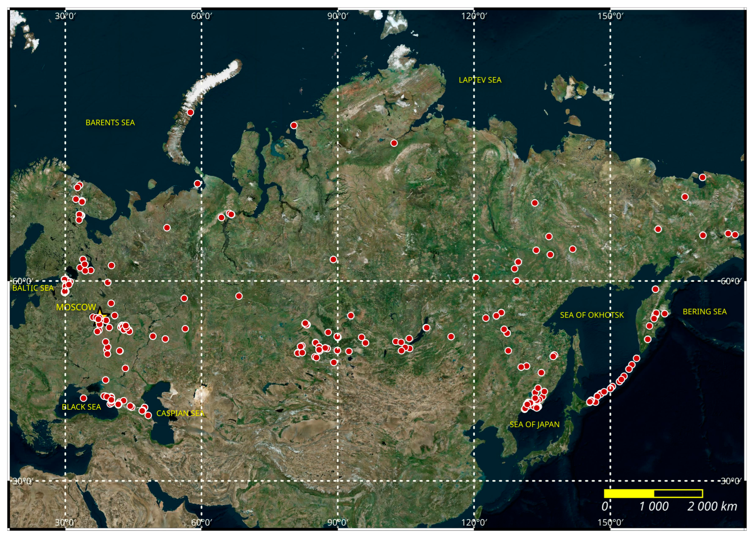Click the '2 000 km' scale label

(x=712, y=507)
